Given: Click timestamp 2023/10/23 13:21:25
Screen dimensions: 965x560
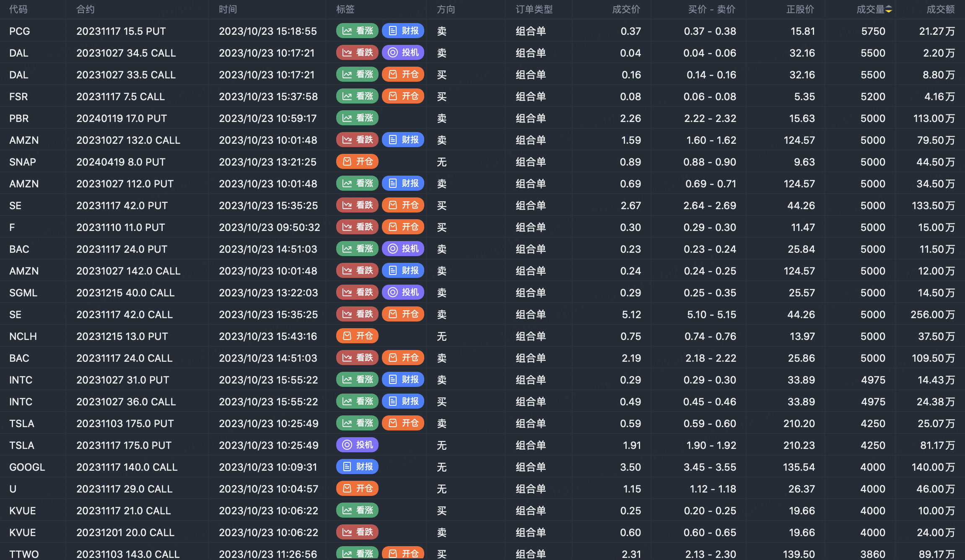Looking at the screenshot, I should tap(267, 162).
